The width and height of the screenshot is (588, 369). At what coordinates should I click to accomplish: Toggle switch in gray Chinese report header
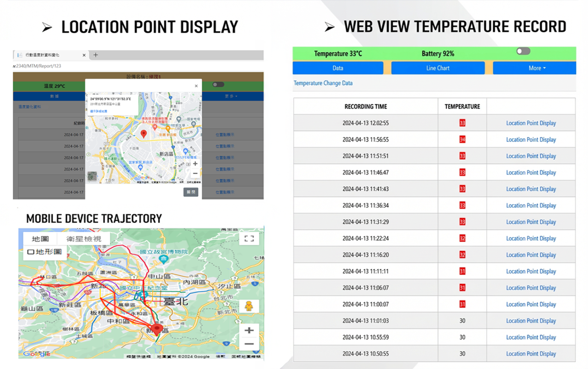[218, 85]
